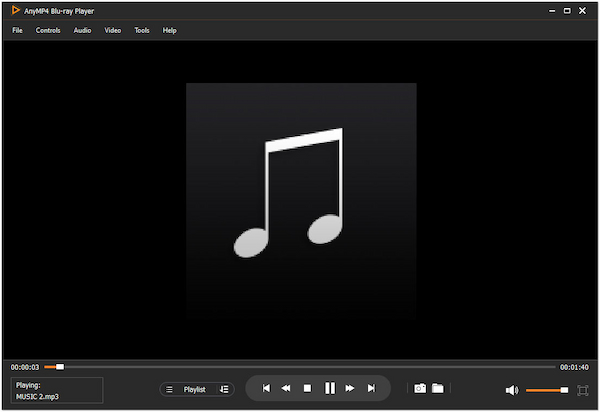Image resolution: width=600 pixels, height=412 pixels.
Task: Click the Playlist button
Action: (194, 389)
